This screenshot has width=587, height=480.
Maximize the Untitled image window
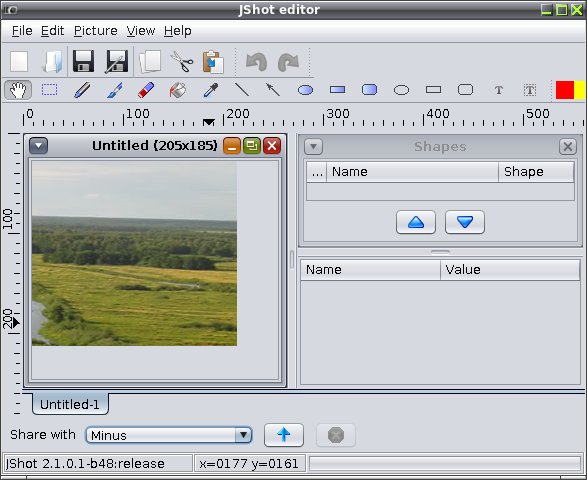click(x=252, y=146)
